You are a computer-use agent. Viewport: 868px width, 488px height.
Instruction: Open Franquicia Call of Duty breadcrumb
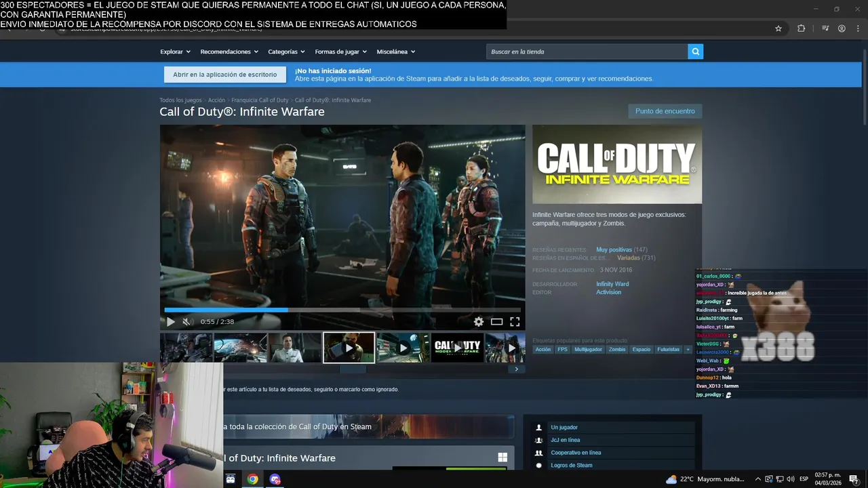pyautogui.click(x=260, y=100)
